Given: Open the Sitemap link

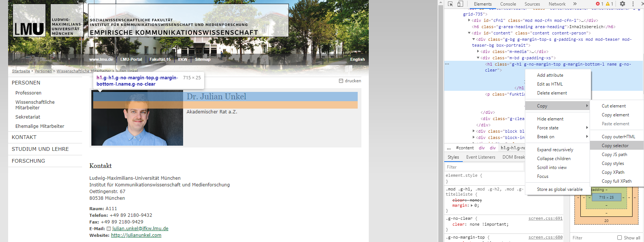Looking at the screenshot, I should (203, 59).
